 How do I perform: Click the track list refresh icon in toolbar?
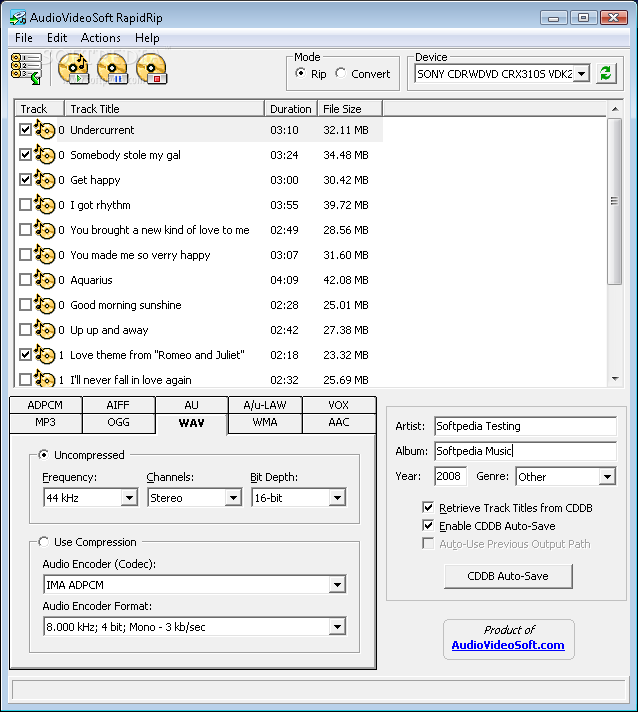[26, 69]
